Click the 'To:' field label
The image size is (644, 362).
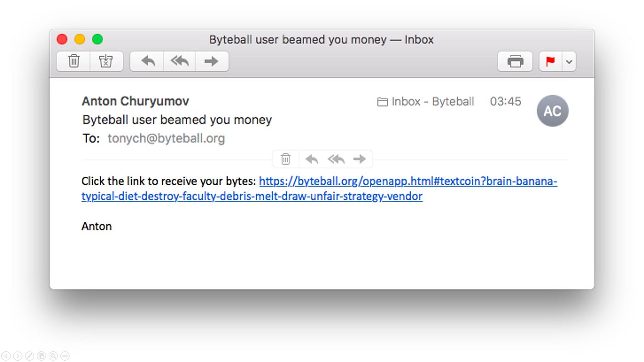click(91, 138)
